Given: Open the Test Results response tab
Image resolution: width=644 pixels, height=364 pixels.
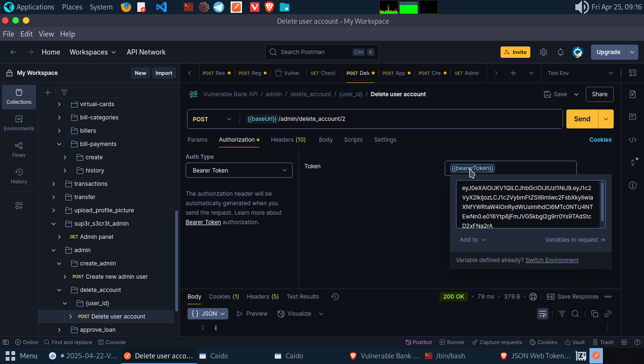Looking at the screenshot, I should [303, 297].
